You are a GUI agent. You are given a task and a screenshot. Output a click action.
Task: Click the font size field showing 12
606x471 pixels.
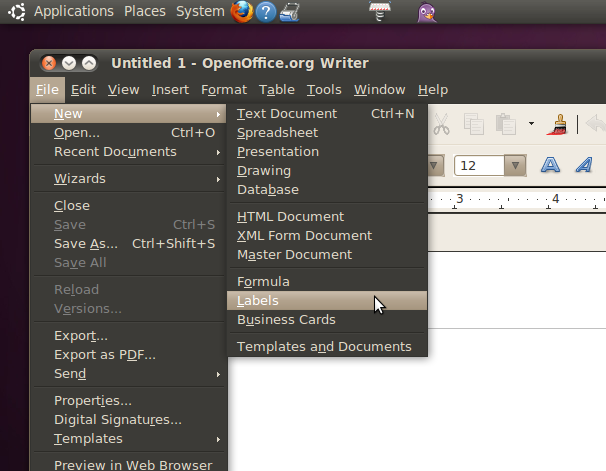click(x=479, y=165)
